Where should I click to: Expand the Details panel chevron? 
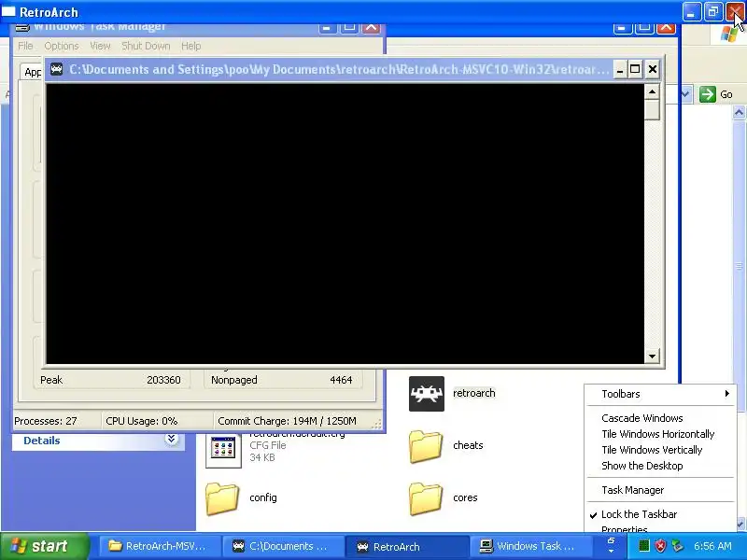pyautogui.click(x=171, y=439)
